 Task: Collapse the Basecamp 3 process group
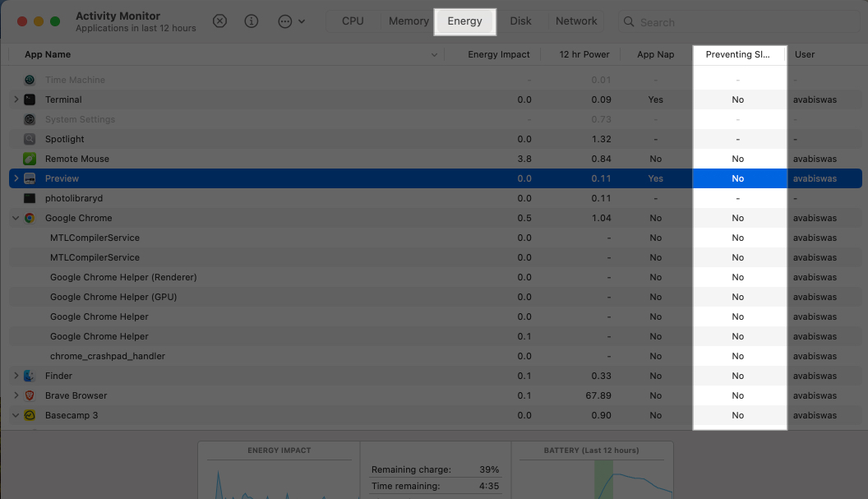(16, 415)
